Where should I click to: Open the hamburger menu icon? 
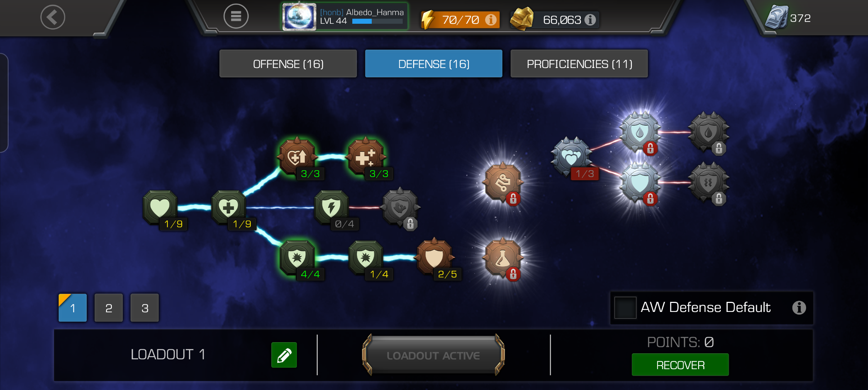pos(236,16)
